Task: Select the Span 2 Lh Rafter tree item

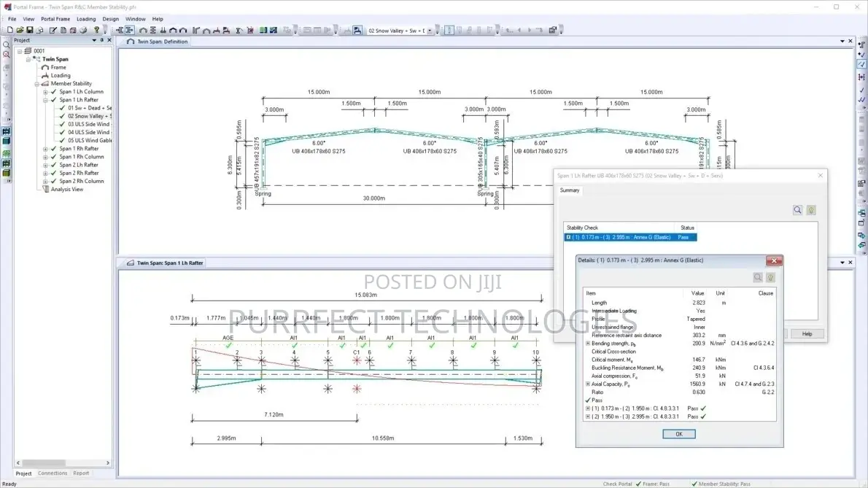Action: (x=79, y=165)
